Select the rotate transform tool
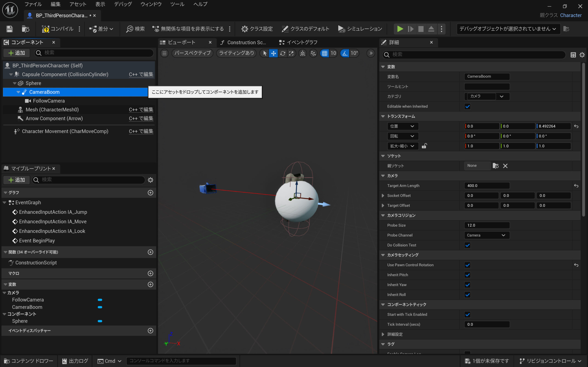Viewport: 588px width, 367px height. pyautogui.click(x=282, y=53)
